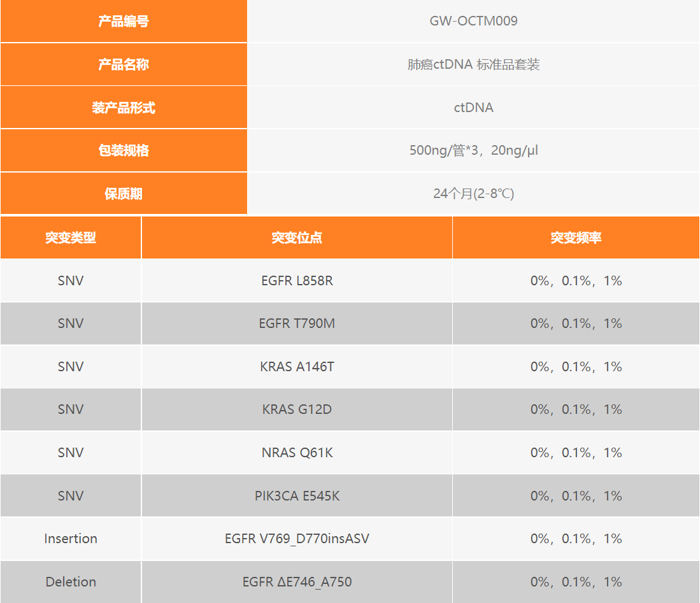This screenshot has height=603, width=700.
Task: Click the 装产品形式 label cell
Action: (124, 108)
